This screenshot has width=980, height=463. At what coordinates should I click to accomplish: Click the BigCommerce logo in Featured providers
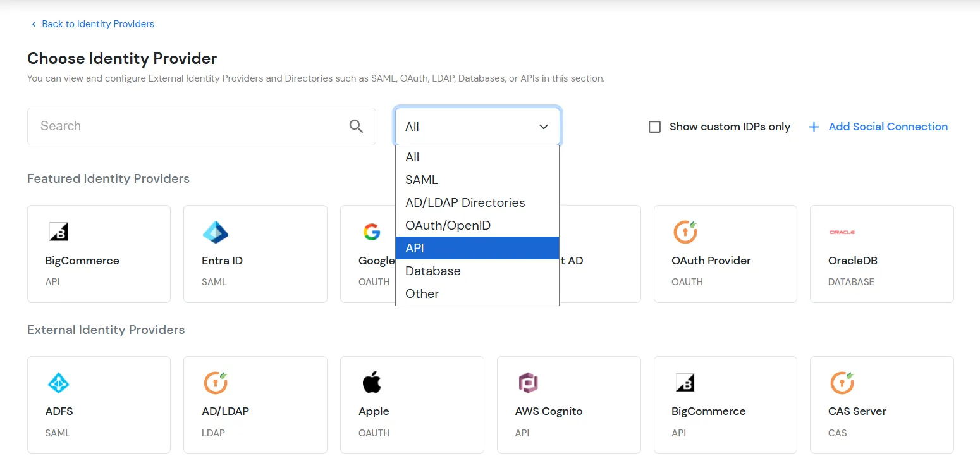[58, 231]
